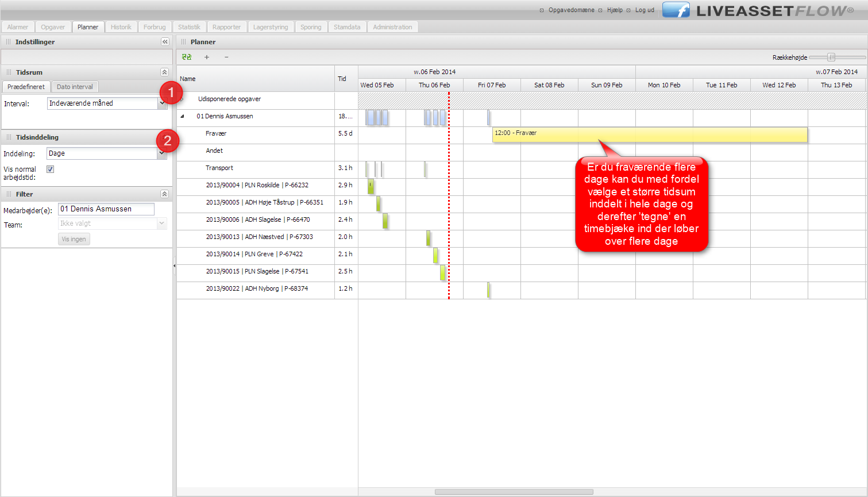Collapse the 01 Dennis Asmussen tree row
868x497 pixels.
[183, 116]
